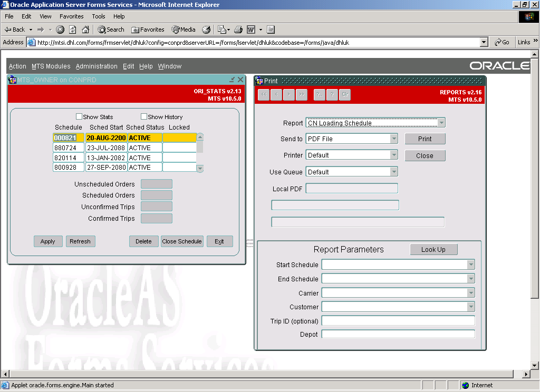The height and width of the screenshot is (392, 540).
Task: Click the '?' help button in Print window
Action: tap(332, 94)
